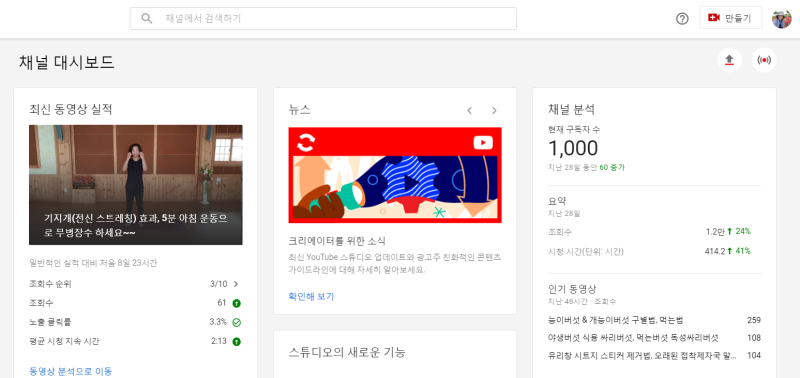800x378 pixels.
Task: Start a live stream with the broadcast icon
Action: [764, 61]
